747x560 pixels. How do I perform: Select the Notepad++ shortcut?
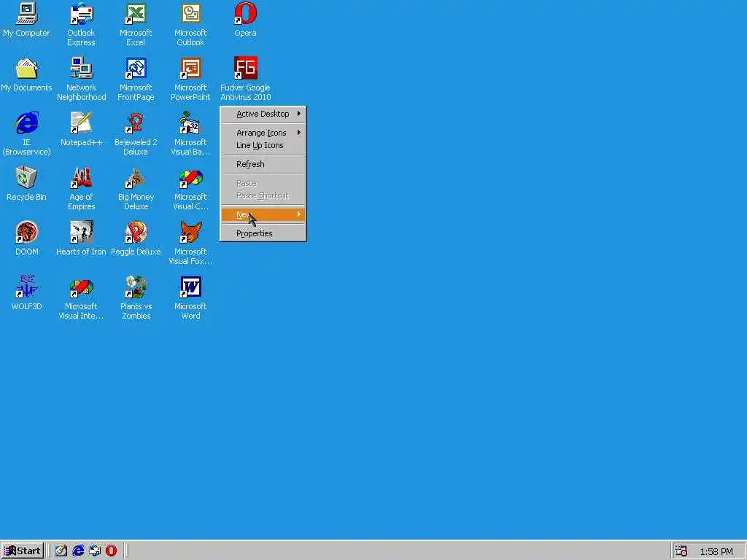point(81,128)
